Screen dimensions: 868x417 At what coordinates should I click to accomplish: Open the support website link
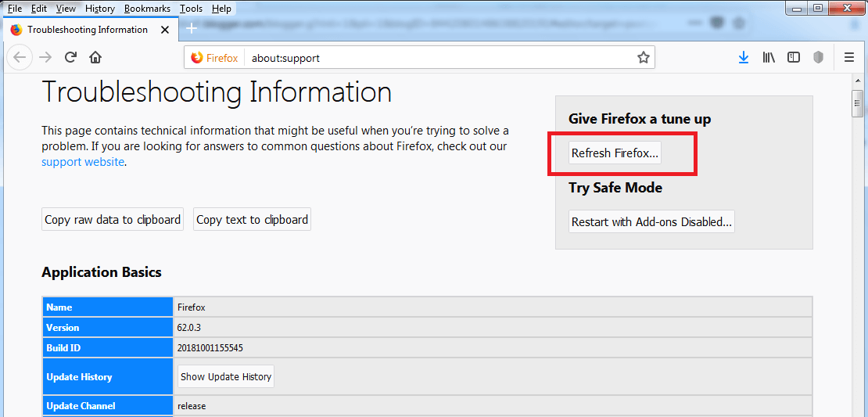pyautogui.click(x=83, y=162)
